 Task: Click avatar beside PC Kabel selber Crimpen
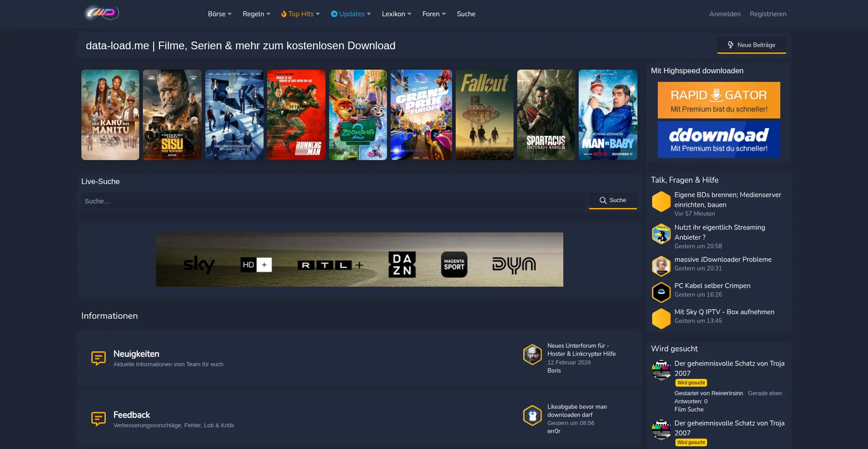661,292
